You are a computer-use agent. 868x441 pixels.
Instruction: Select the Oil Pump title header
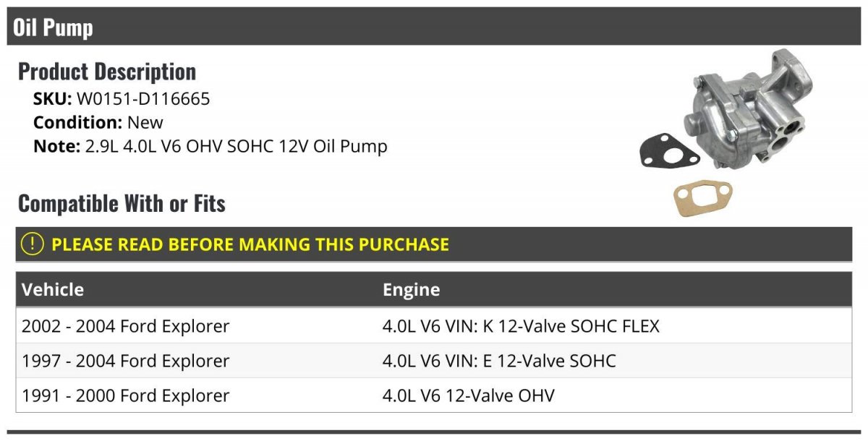coord(53,27)
